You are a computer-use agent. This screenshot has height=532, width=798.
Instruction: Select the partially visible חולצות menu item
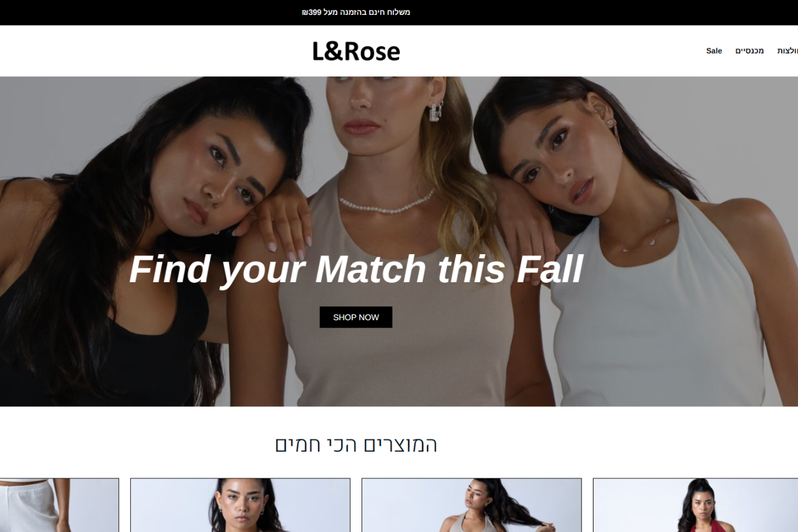tap(787, 51)
